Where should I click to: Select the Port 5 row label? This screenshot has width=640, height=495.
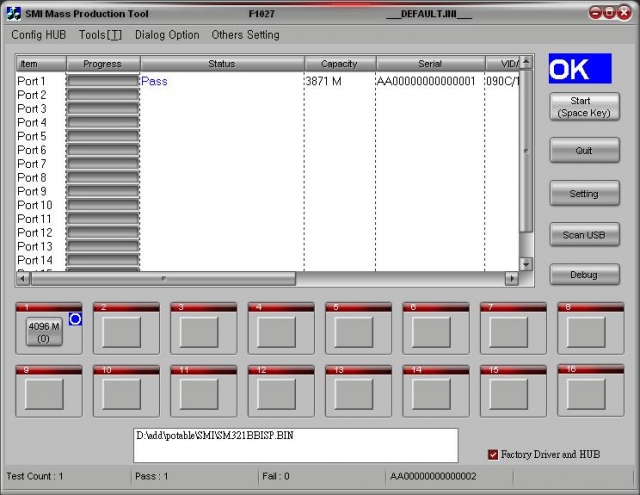pos(32,136)
